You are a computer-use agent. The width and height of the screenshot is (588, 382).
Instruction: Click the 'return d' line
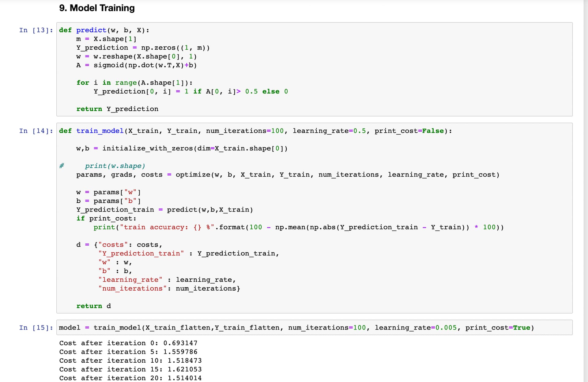pos(93,306)
